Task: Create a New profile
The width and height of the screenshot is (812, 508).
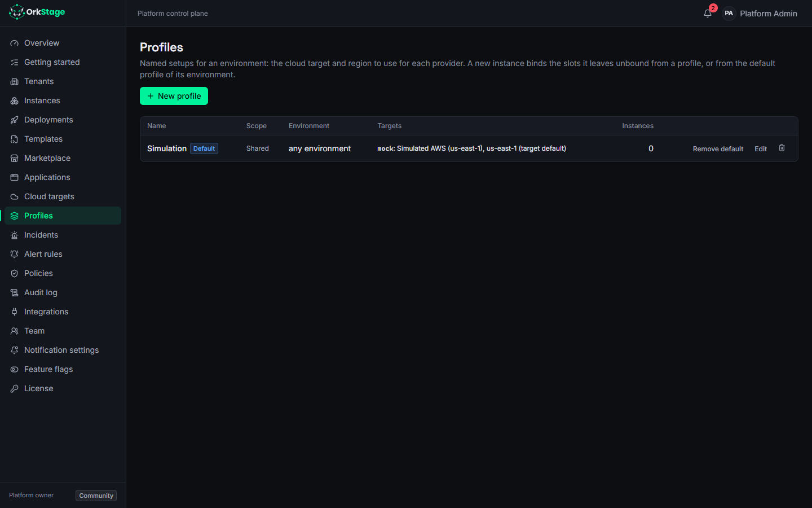Action: pos(174,96)
